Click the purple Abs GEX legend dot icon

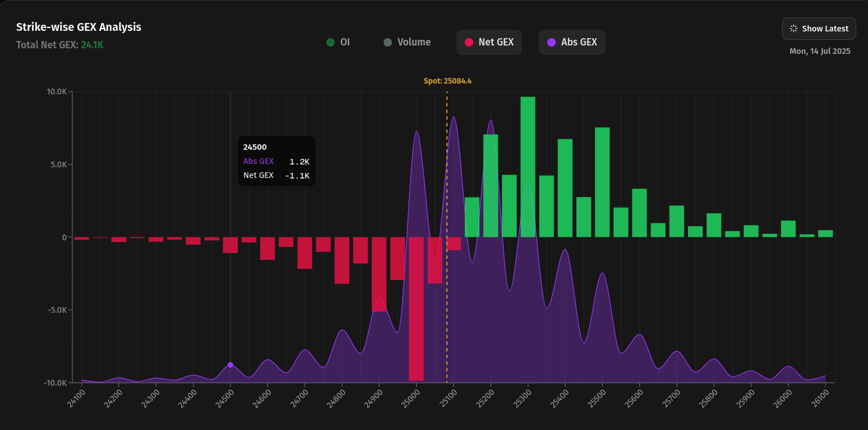click(552, 42)
